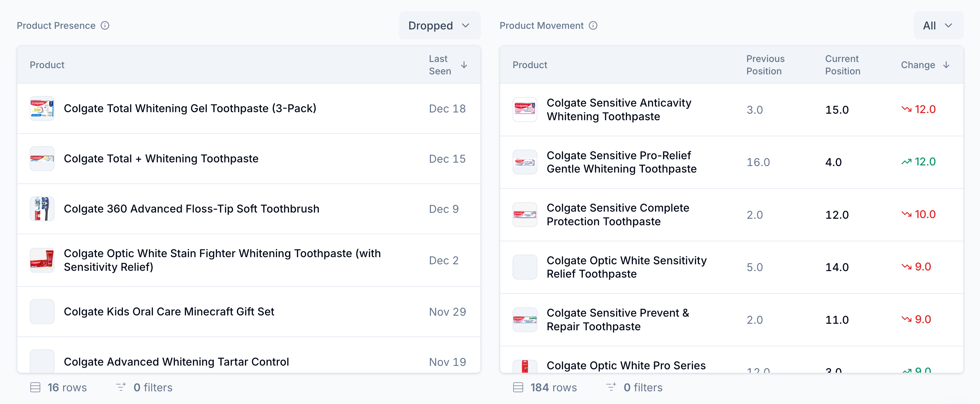Click the Current Position column header

842,65
